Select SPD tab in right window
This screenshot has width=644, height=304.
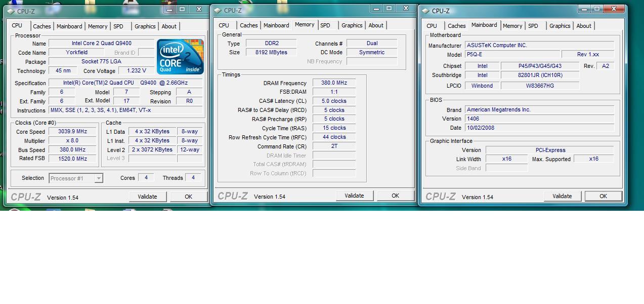pos(533,26)
